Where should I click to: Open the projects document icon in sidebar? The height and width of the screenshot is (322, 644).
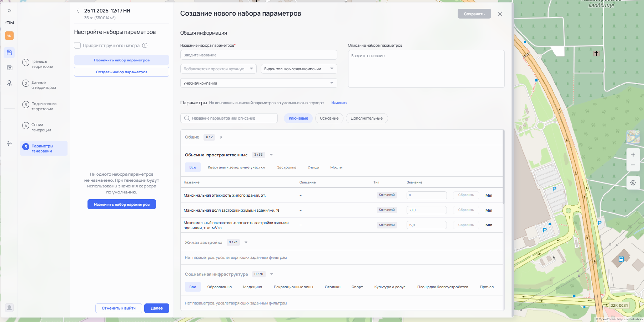(9, 53)
